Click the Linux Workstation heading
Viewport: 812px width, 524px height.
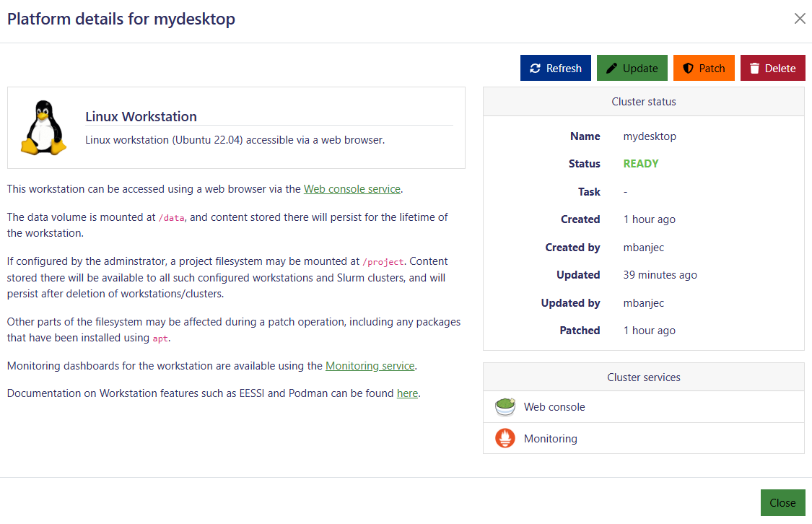141,117
